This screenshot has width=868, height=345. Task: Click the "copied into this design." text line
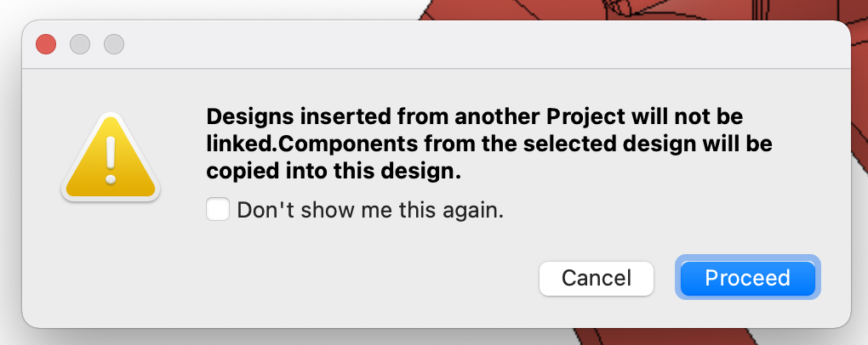334,172
